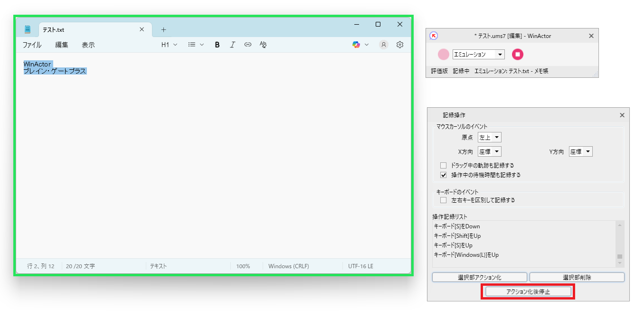Click the WinActor text line in Notepad

click(x=38, y=64)
